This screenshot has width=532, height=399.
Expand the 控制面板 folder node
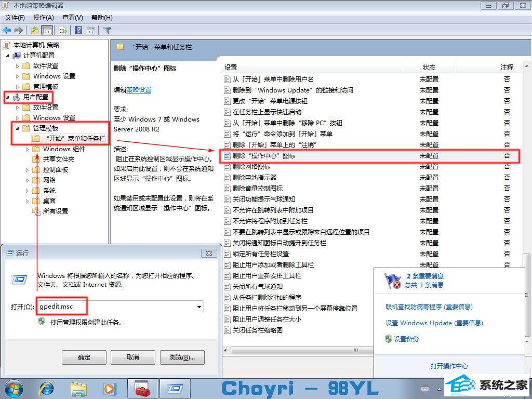pos(27,170)
